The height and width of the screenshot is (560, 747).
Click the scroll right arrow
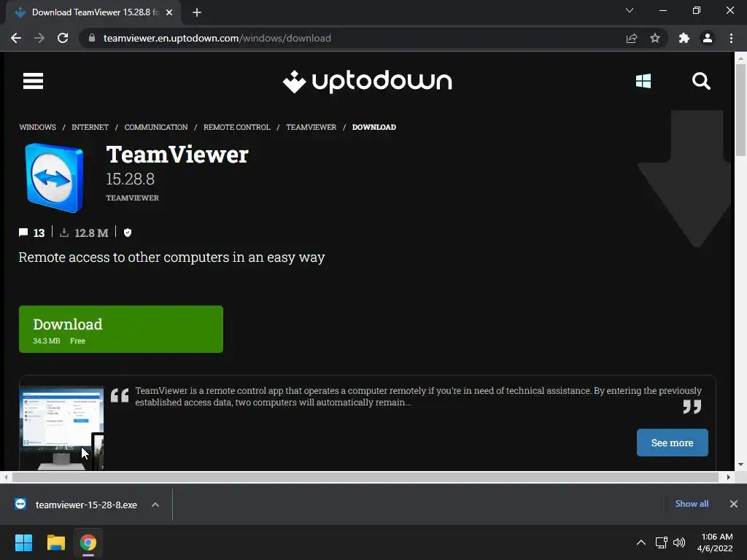tap(729, 477)
